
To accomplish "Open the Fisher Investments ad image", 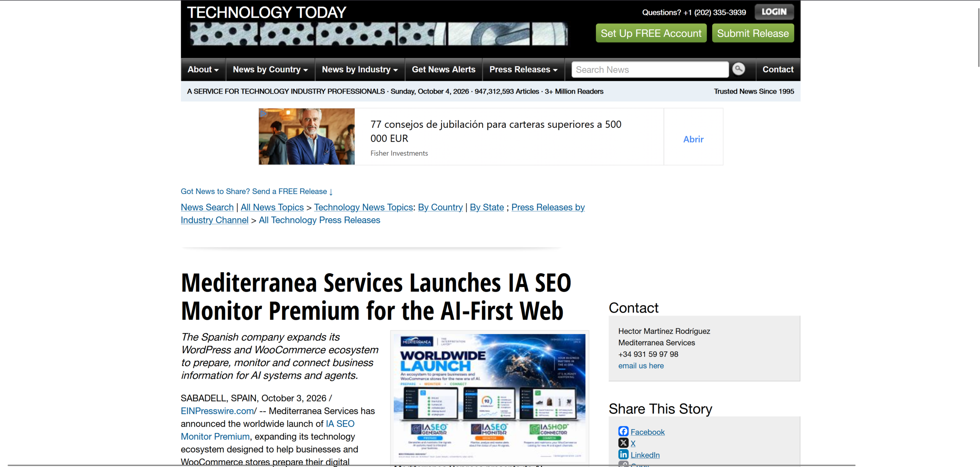I will (307, 137).
